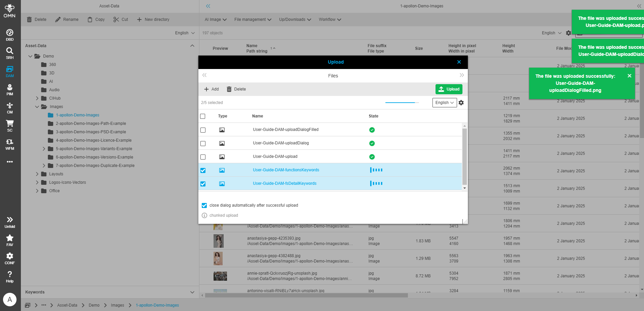
Task: Open the SC shopping cart module
Action: click(10, 126)
